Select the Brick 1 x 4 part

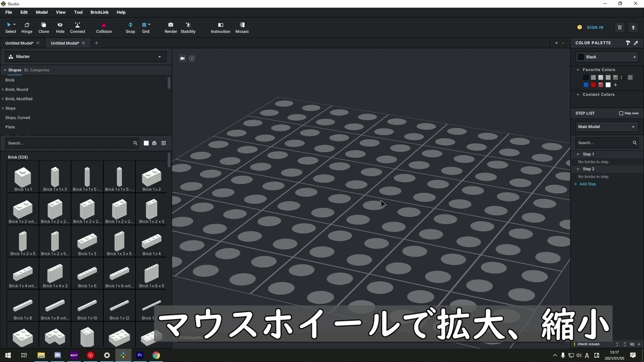(151, 242)
